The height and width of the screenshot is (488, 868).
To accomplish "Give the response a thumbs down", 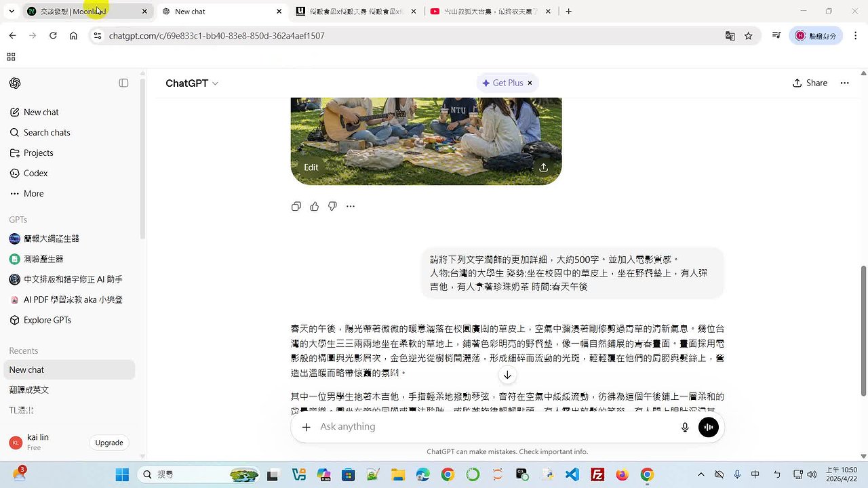I will (x=332, y=206).
